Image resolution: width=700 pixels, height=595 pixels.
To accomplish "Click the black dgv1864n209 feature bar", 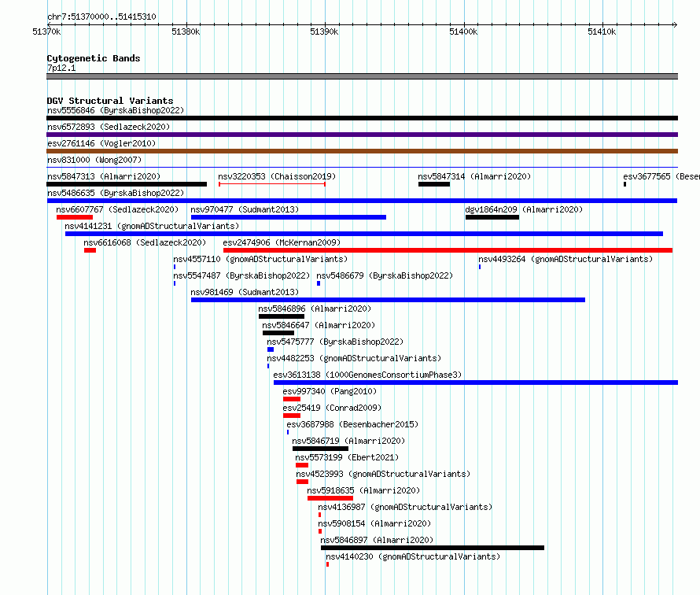I will pyautogui.click(x=492, y=217).
